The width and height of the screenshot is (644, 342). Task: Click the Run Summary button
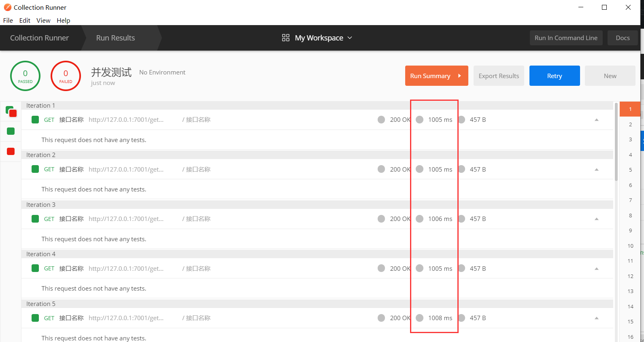pos(436,76)
